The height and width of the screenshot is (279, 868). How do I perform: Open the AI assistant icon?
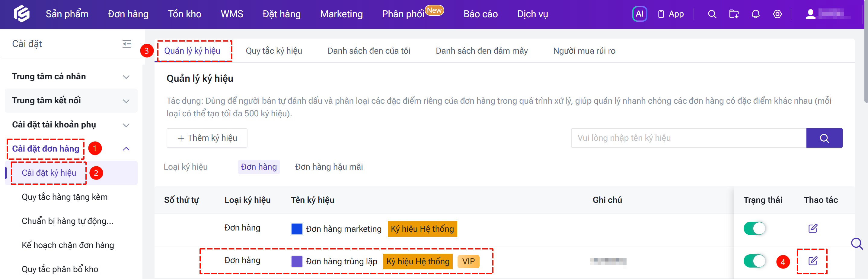(639, 14)
